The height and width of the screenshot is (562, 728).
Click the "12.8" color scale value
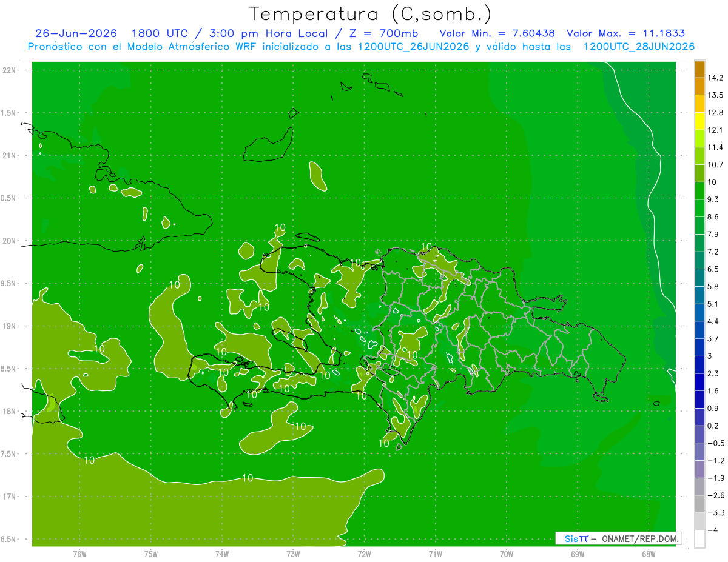coord(716,113)
